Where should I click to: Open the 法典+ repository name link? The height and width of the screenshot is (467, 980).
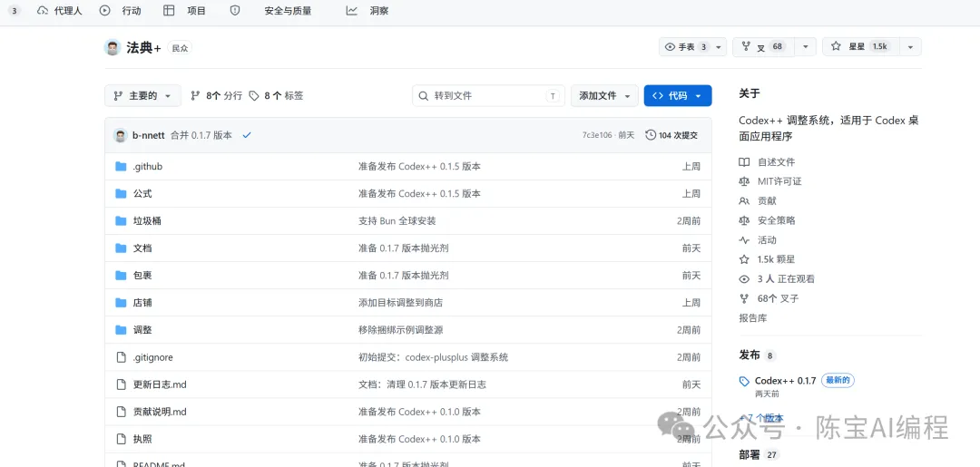143,48
